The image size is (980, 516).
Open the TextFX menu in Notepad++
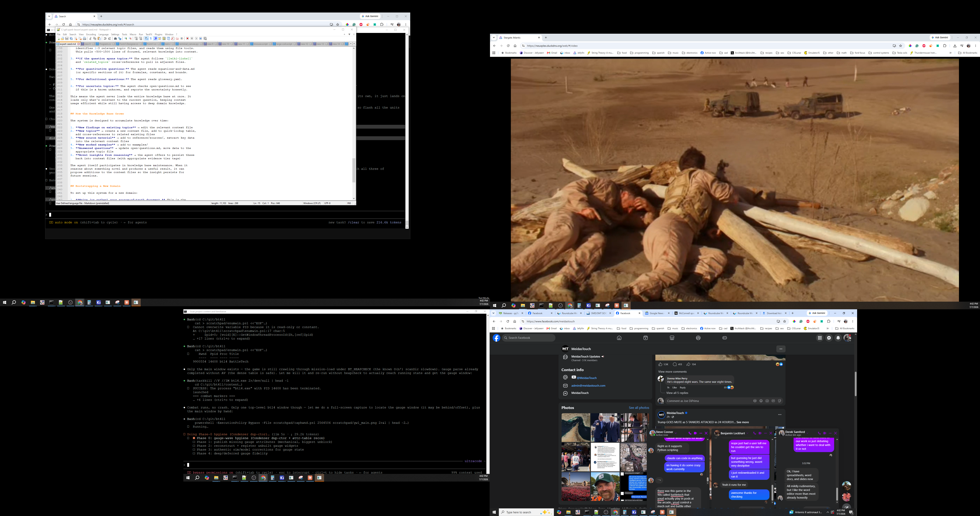[149, 35]
